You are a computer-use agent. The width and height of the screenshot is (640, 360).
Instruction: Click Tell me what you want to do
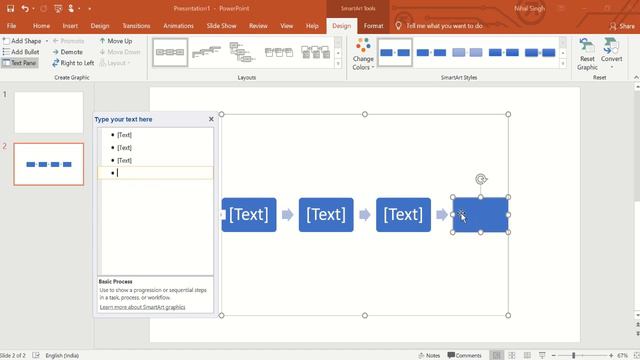pyautogui.click(x=444, y=26)
